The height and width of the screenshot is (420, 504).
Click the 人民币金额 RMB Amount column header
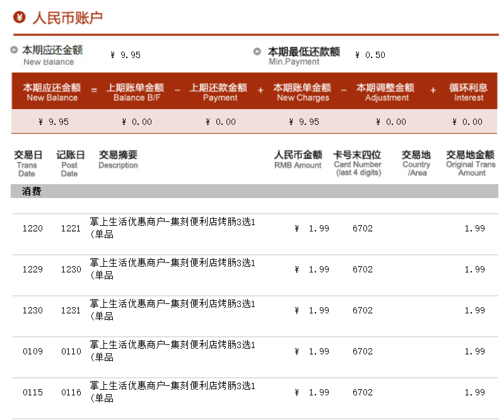(298, 160)
